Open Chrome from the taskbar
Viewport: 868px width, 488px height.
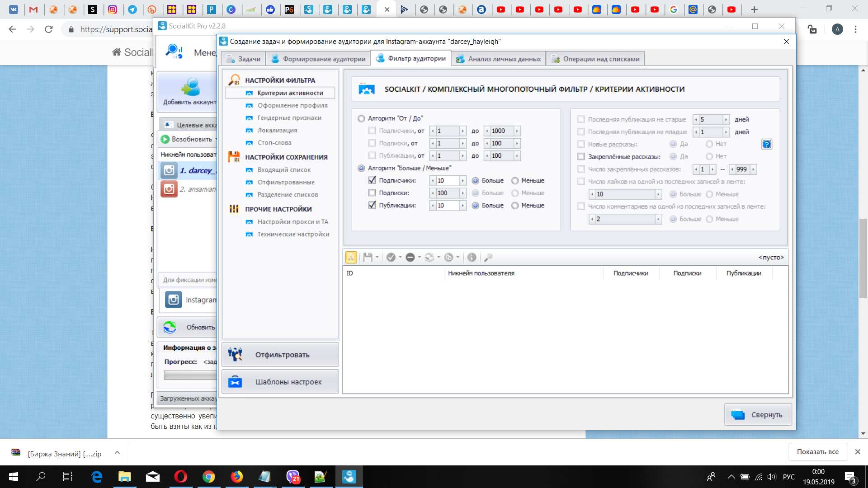tap(208, 476)
